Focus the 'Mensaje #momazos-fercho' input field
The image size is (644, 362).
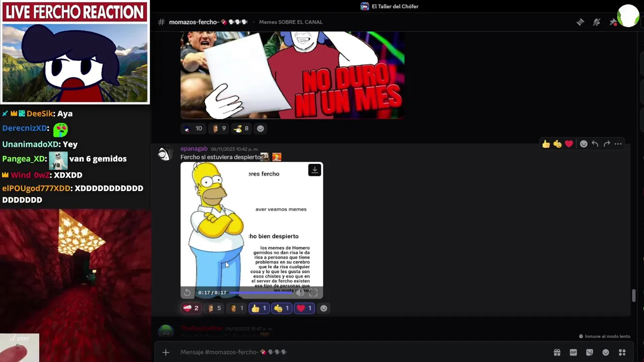pyautogui.click(x=362, y=352)
